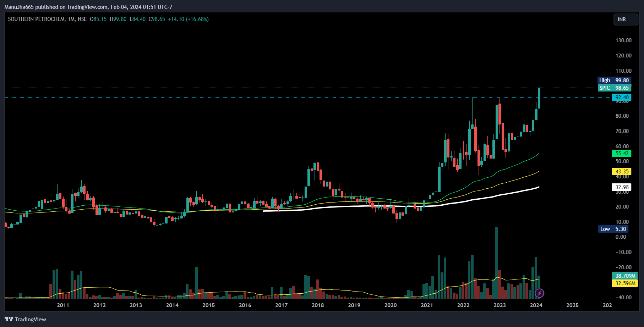Screen dimensions: 644x327
Task: Click the 2024 label on time axis
Action: coord(536,305)
